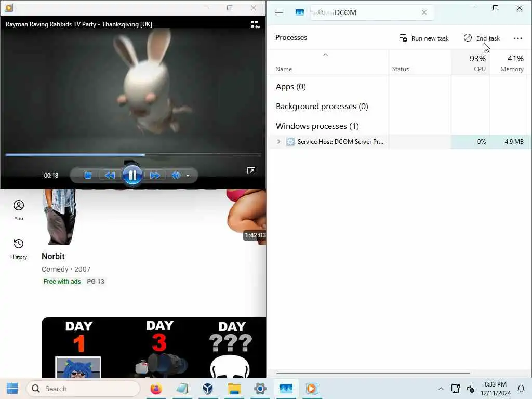Viewport: 532px width, 399px height.
Task: Open the notepad-like app in taskbar
Action: [x=182, y=389]
